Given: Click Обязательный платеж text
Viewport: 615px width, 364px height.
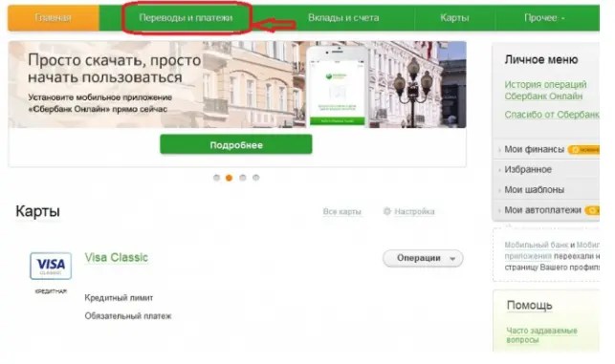Looking at the screenshot, I should coord(128,316).
